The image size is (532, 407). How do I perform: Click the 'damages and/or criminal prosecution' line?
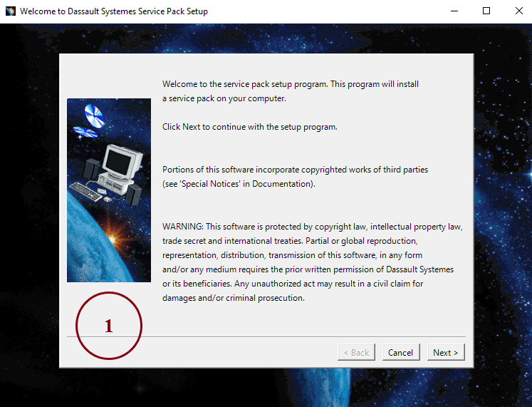click(234, 298)
